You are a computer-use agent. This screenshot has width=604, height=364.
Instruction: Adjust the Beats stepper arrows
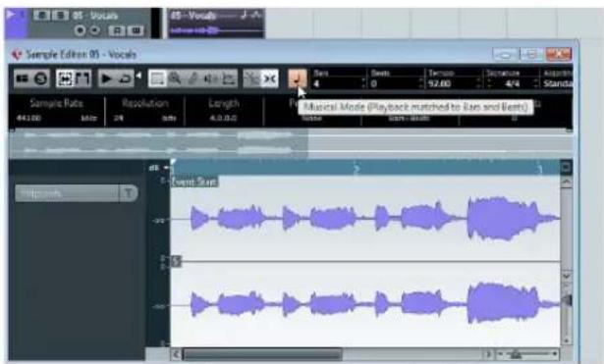point(421,83)
